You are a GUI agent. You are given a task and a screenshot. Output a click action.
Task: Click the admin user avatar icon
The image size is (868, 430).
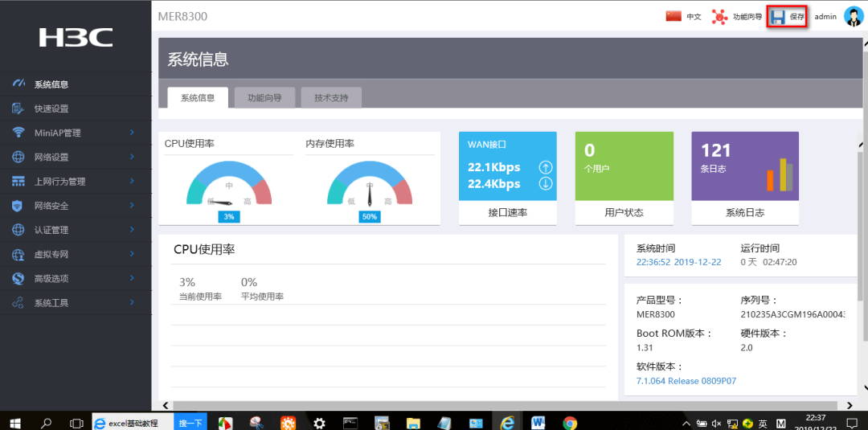[x=853, y=17]
